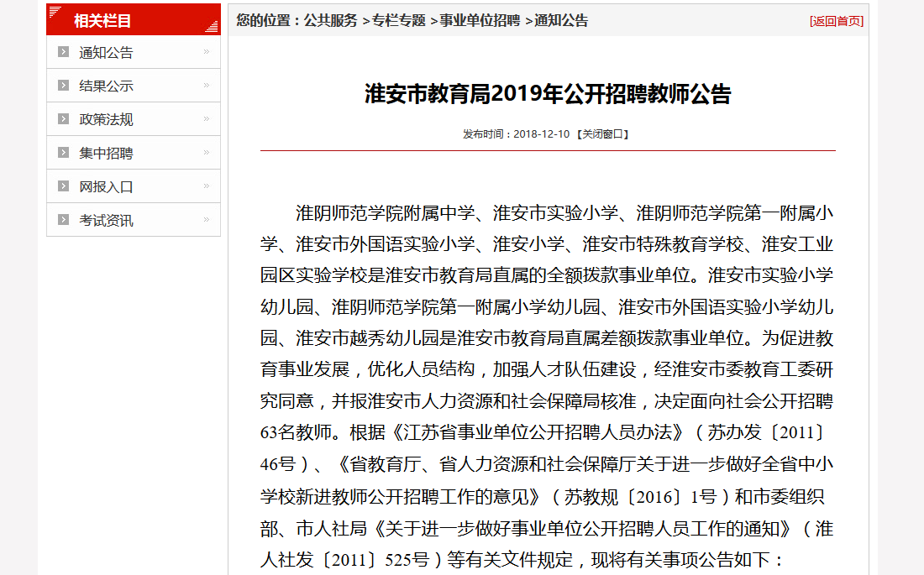Open 专栏专题 in the breadcrumb trail
Viewport: 924px width, 575px height.
tap(399, 20)
